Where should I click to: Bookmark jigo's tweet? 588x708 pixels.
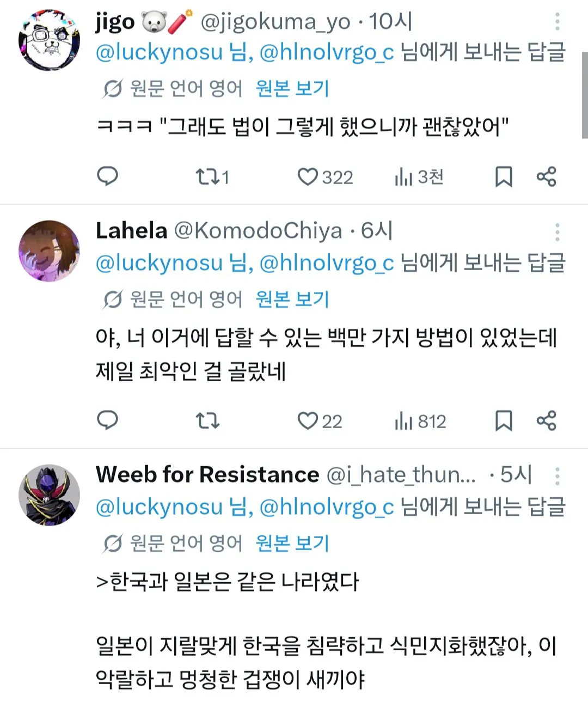(504, 176)
